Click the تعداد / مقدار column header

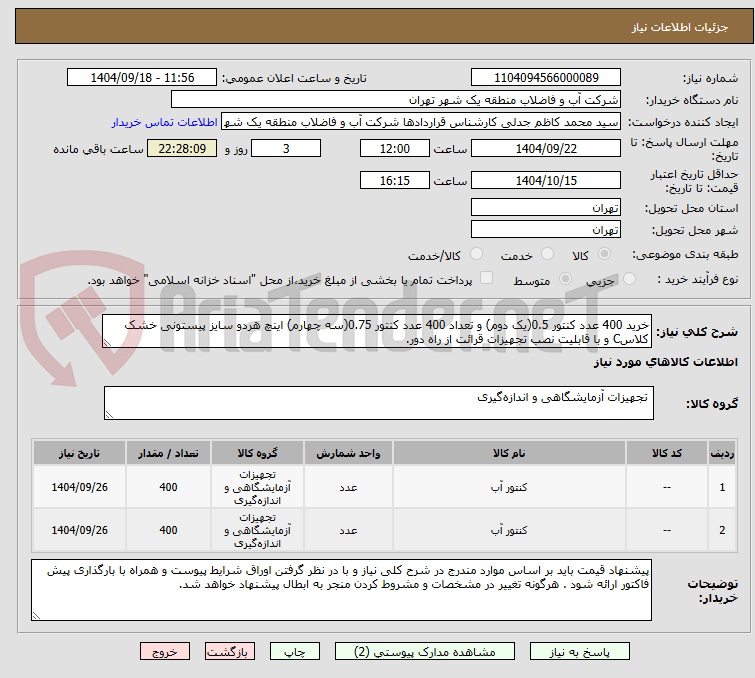168,453
